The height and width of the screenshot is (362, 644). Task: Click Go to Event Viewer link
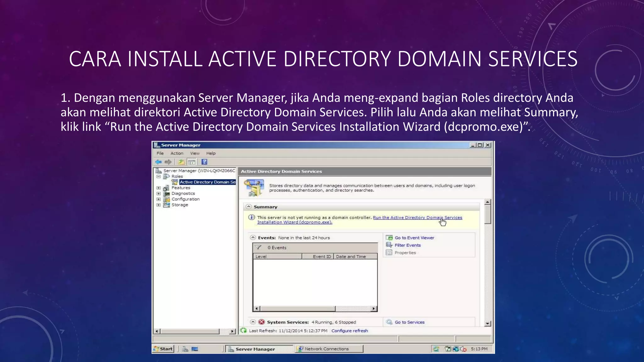tap(414, 238)
